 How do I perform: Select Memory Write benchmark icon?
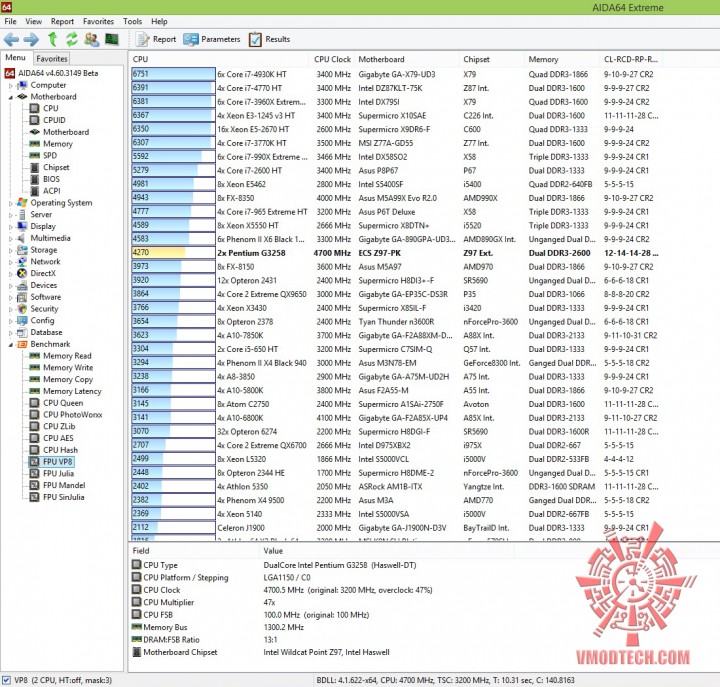34,367
